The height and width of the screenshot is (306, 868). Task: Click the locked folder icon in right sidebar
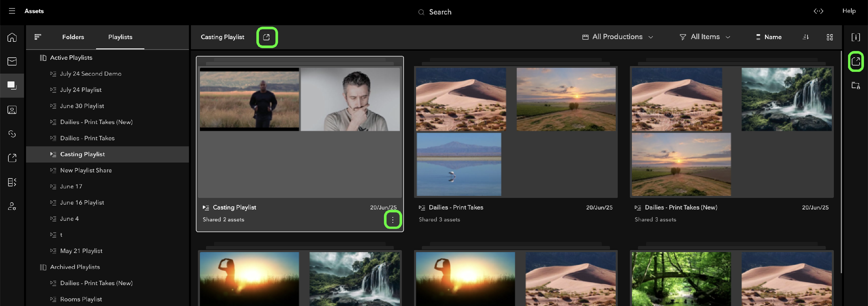pyautogui.click(x=856, y=85)
